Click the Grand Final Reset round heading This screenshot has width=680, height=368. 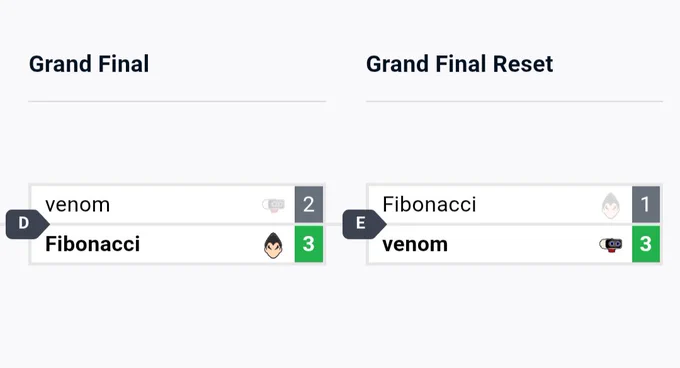[460, 64]
